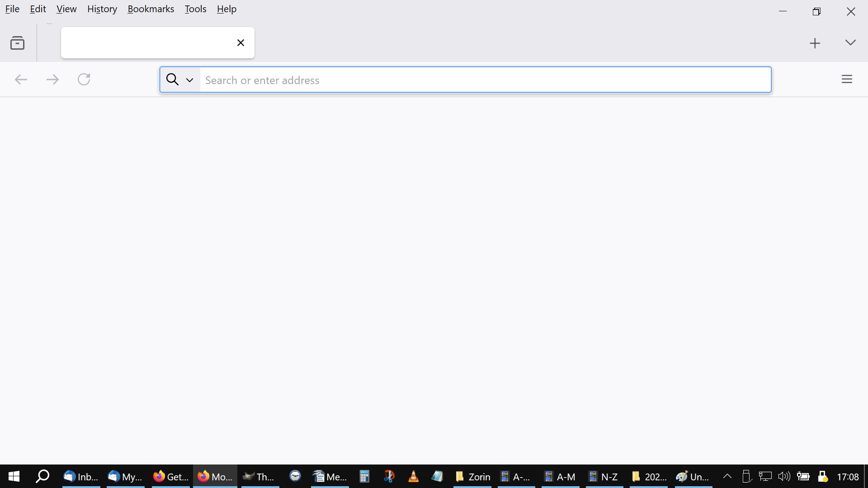This screenshot has width=868, height=488.
Task: Select the blank browser tab
Action: (x=145, y=43)
